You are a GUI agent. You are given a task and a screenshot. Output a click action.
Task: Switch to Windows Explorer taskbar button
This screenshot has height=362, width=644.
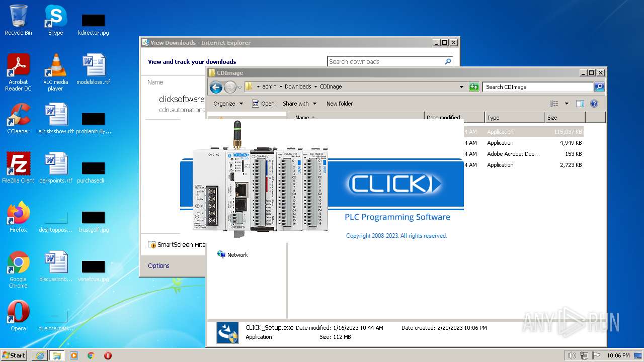tap(56, 355)
